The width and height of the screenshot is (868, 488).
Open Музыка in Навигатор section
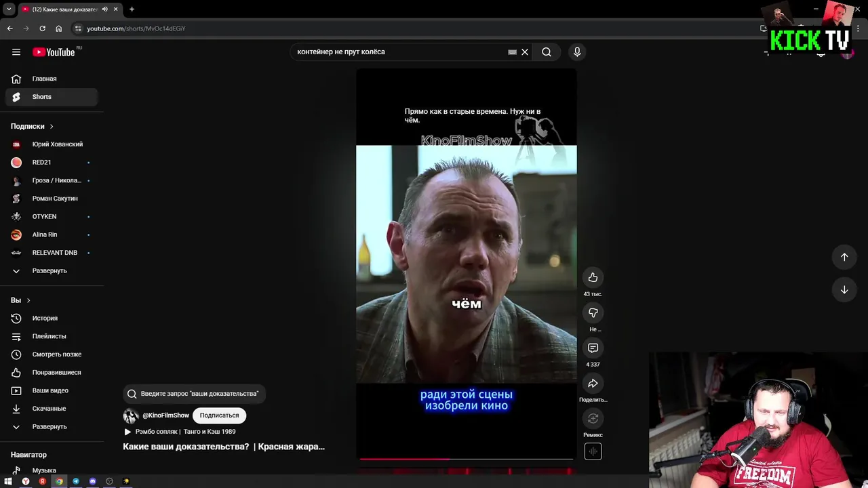coord(52,470)
